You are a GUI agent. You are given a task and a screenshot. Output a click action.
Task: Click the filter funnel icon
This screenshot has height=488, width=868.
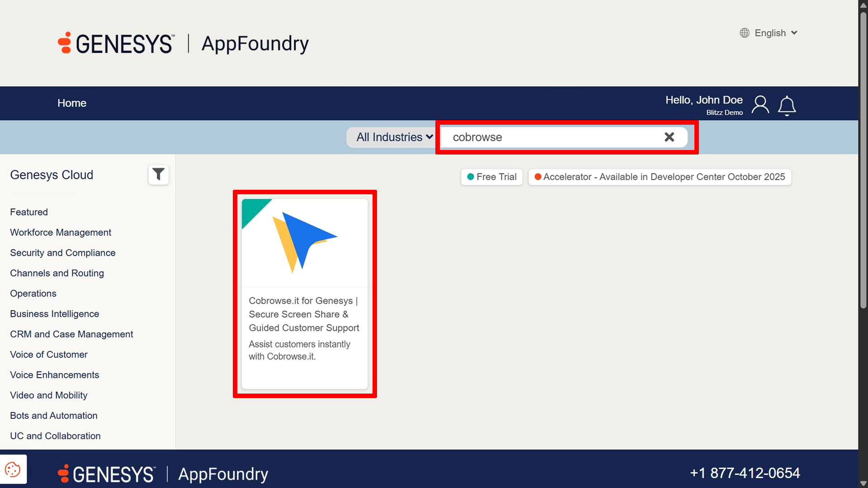158,174
